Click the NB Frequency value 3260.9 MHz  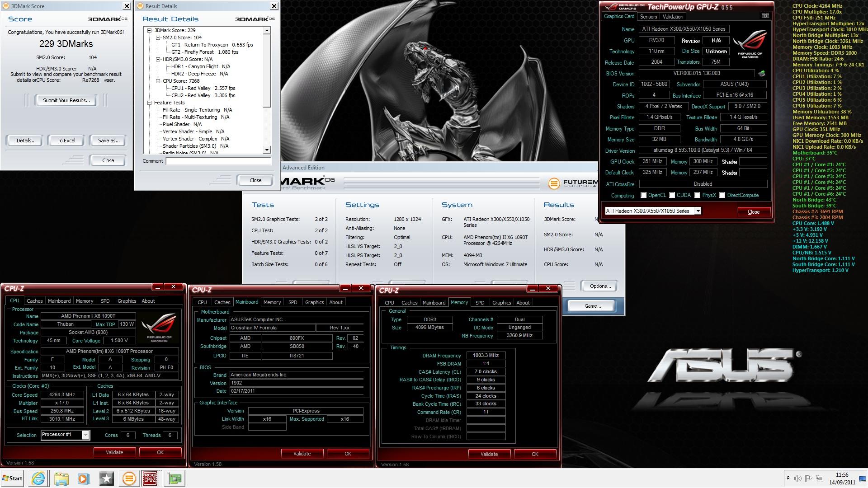(519, 336)
